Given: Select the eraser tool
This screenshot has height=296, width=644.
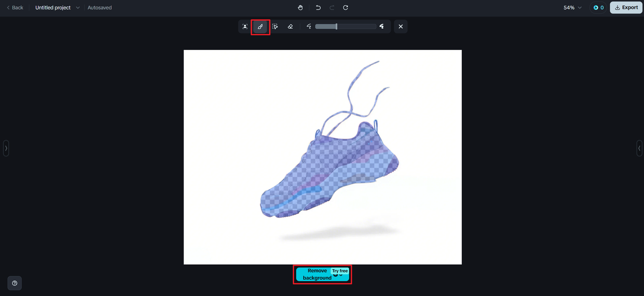Looking at the screenshot, I should tap(290, 27).
